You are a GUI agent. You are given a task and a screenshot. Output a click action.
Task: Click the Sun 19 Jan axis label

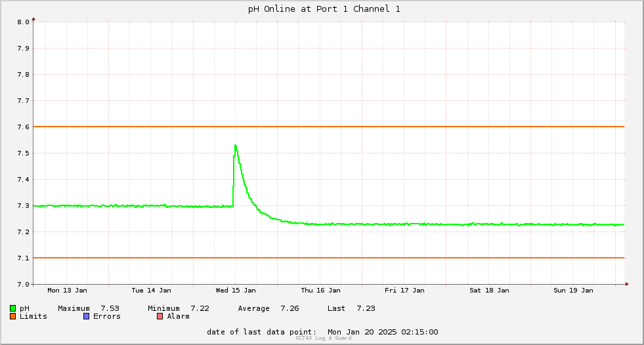pos(573,291)
